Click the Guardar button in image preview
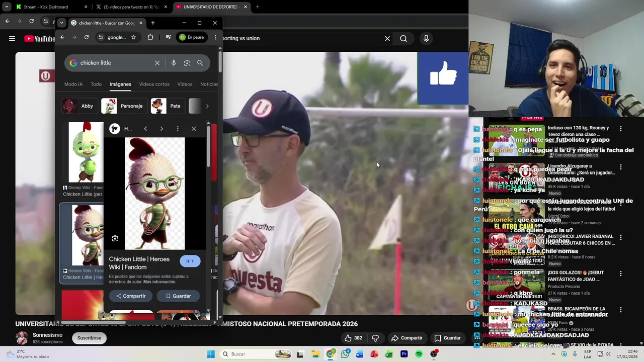Screen dimensions: 644x362 (x=178, y=296)
